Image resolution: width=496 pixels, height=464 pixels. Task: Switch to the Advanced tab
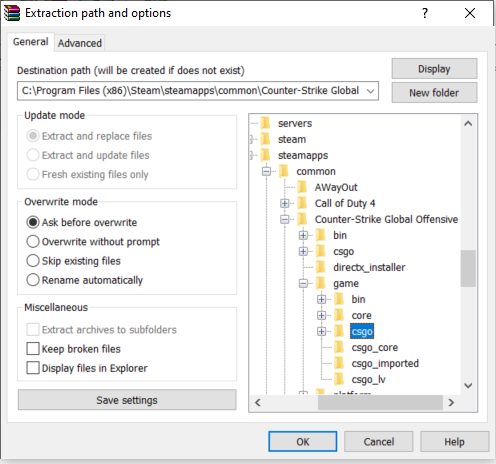coord(80,43)
